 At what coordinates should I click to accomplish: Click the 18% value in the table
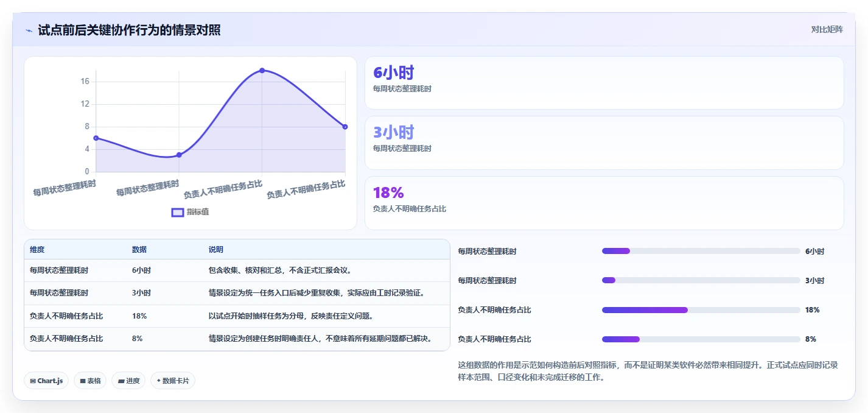(139, 316)
